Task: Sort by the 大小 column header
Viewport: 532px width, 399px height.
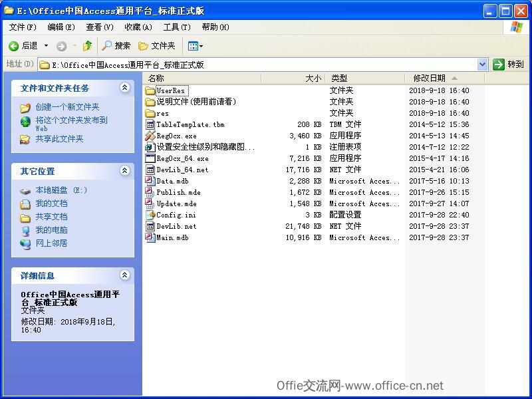Action: point(293,78)
